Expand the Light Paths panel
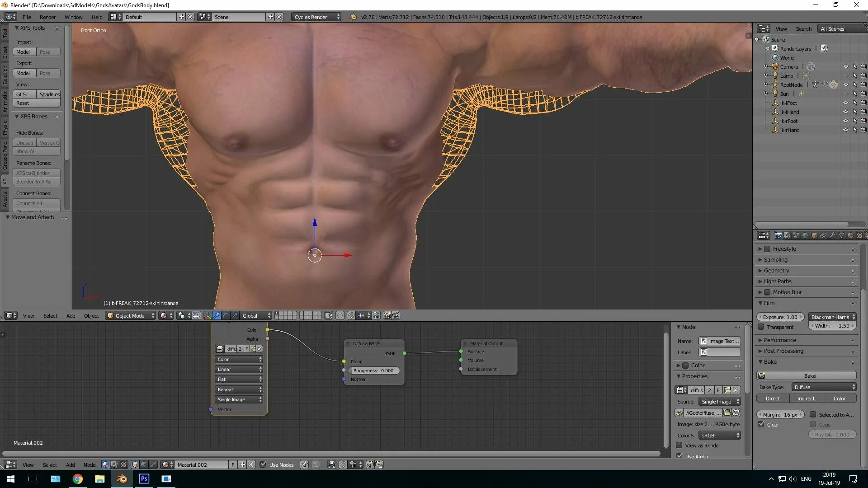This screenshot has width=868, height=488. click(778, 281)
